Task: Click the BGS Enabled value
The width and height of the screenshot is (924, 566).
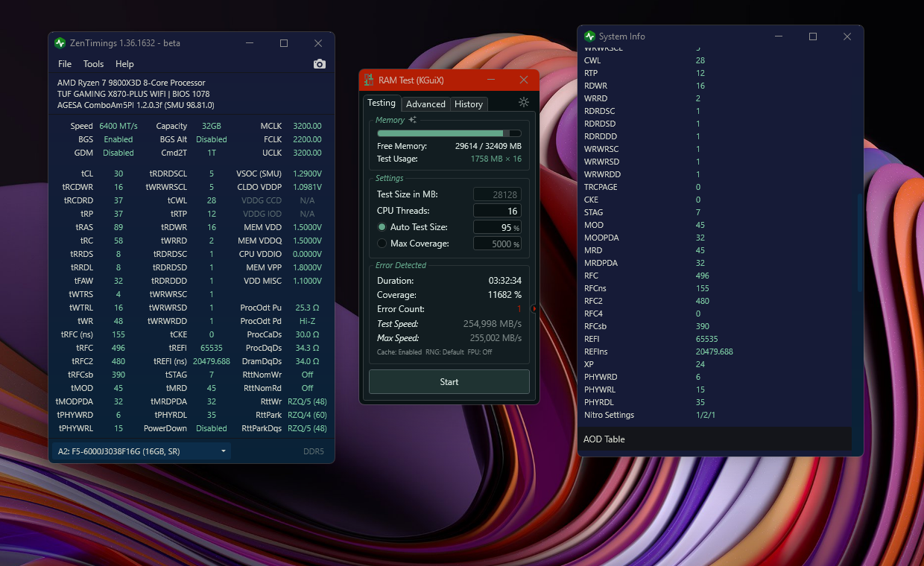Action: [118, 139]
